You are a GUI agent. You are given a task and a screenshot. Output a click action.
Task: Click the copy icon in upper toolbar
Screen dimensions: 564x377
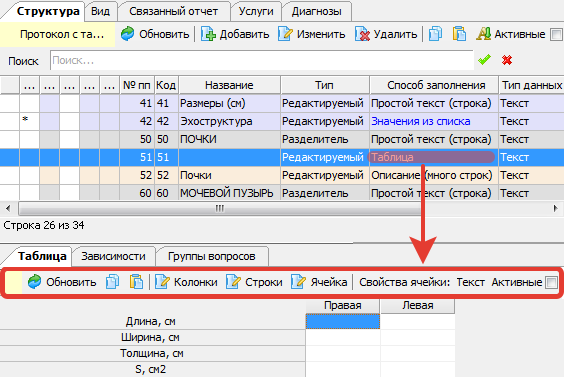[x=435, y=34]
